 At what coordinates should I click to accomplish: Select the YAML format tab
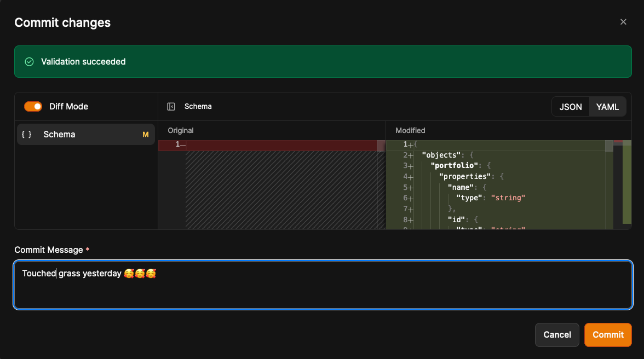pos(607,107)
